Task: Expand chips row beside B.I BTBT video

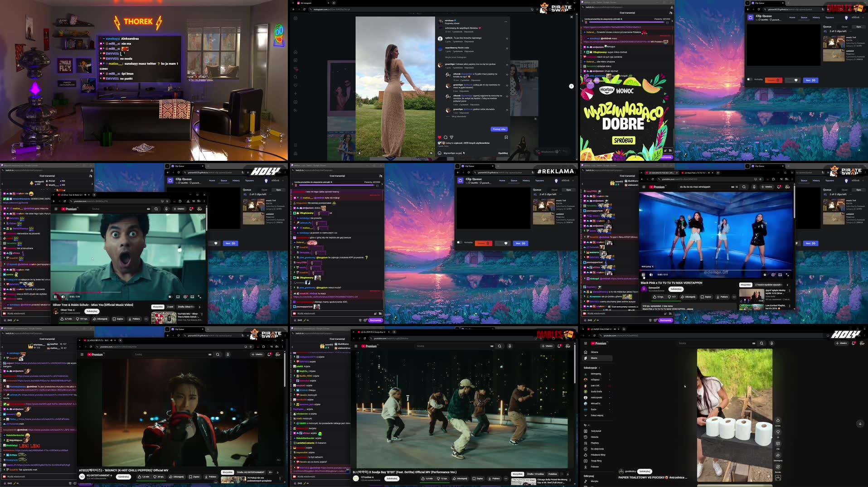Action: click(x=567, y=474)
